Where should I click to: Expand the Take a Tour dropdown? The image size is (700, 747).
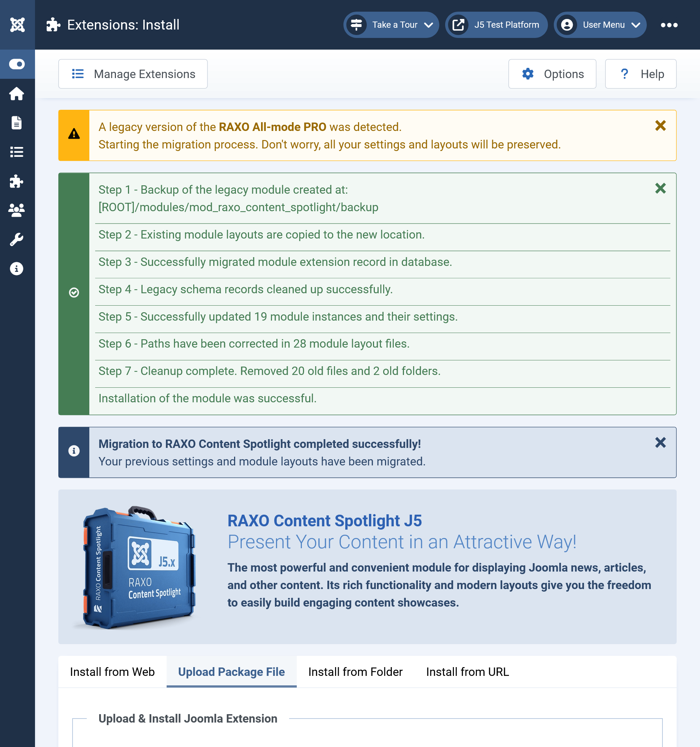pos(391,25)
